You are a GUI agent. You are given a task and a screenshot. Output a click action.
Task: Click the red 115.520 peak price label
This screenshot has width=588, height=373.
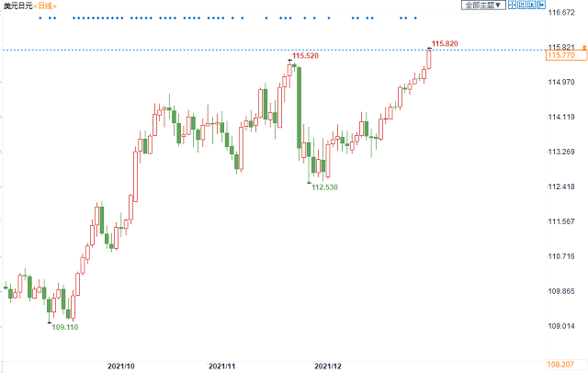click(305, 57)
